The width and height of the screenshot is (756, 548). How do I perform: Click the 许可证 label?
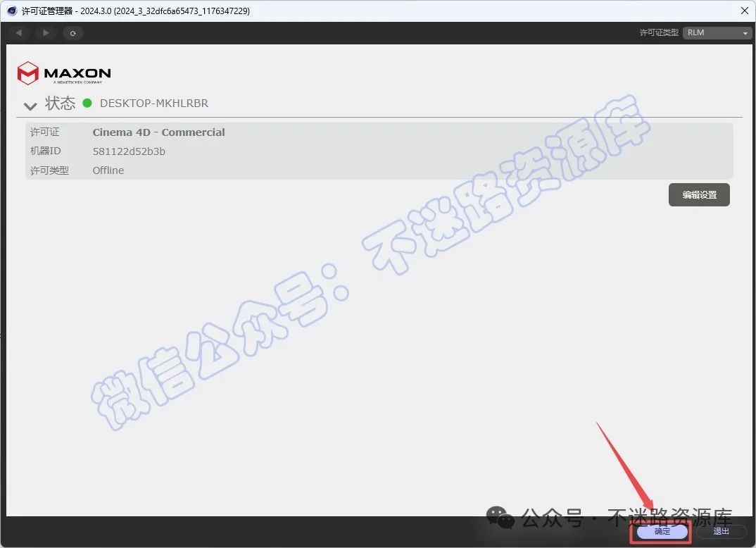[x=45, y=132]
